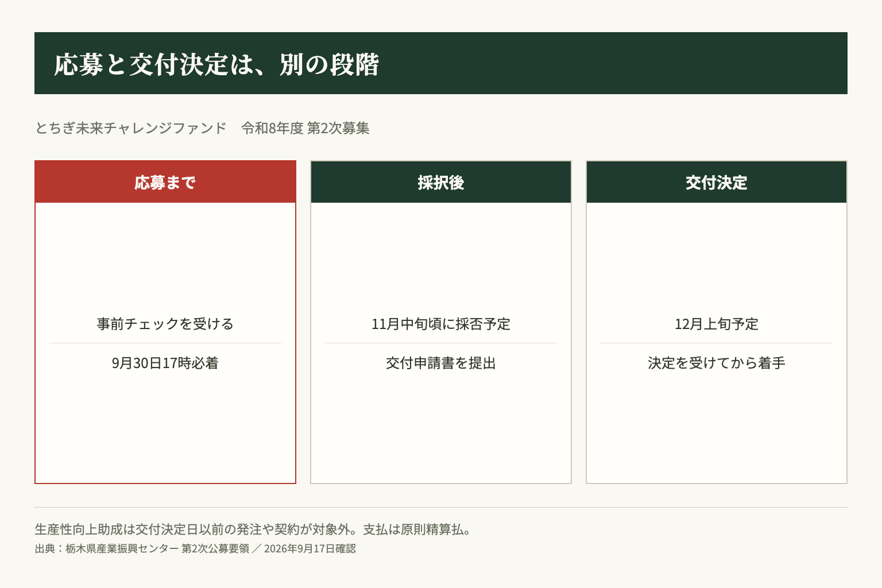Select the line 11月中旬頃に採否予定
882x588 pixels.
point(441,324)
